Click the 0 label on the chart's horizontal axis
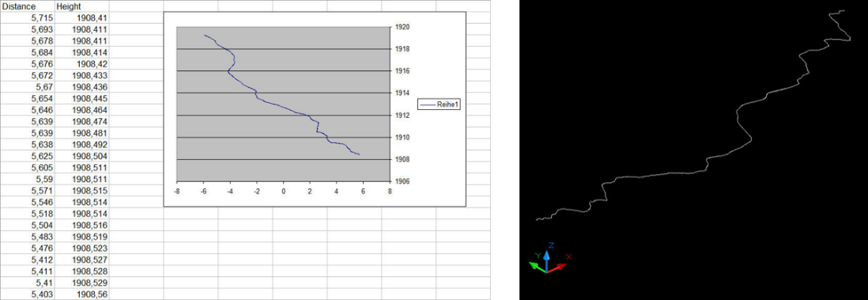 pyautogui.click(x=284, y=192)
